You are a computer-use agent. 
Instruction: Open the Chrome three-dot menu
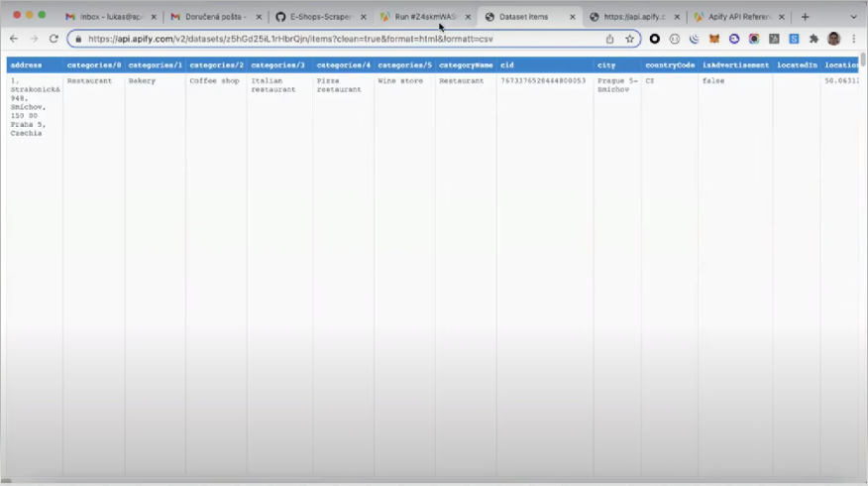[853, 39]
